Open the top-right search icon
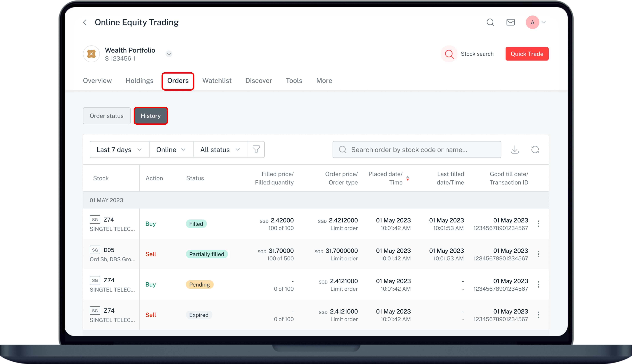This screenshot has height=364, width=632. pos(490,22)
